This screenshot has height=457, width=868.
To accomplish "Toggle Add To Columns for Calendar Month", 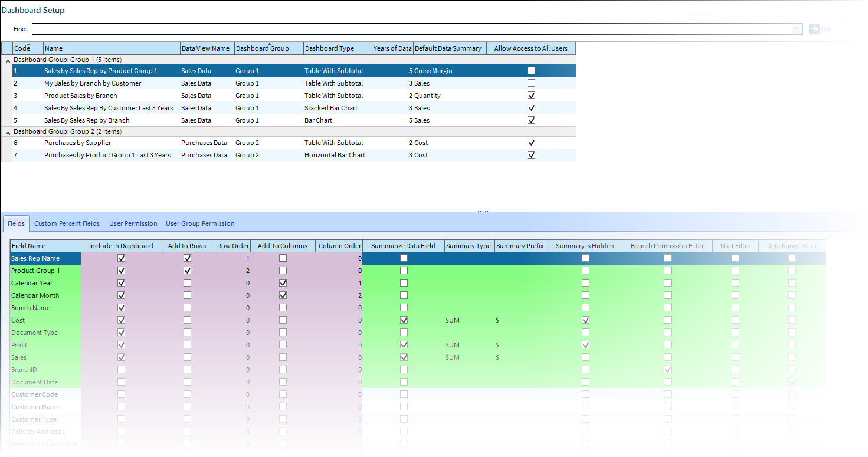I will coord(283,295).
